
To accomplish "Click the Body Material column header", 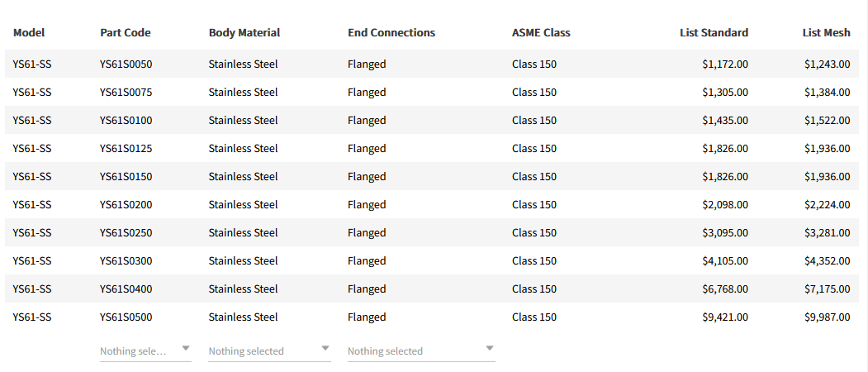I will pos(244,33).
